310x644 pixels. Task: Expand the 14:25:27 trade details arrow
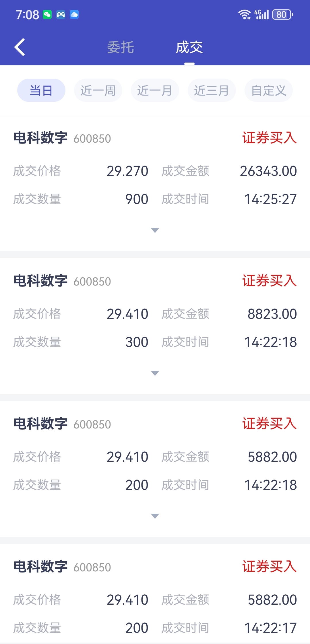(x=155, y=230)
